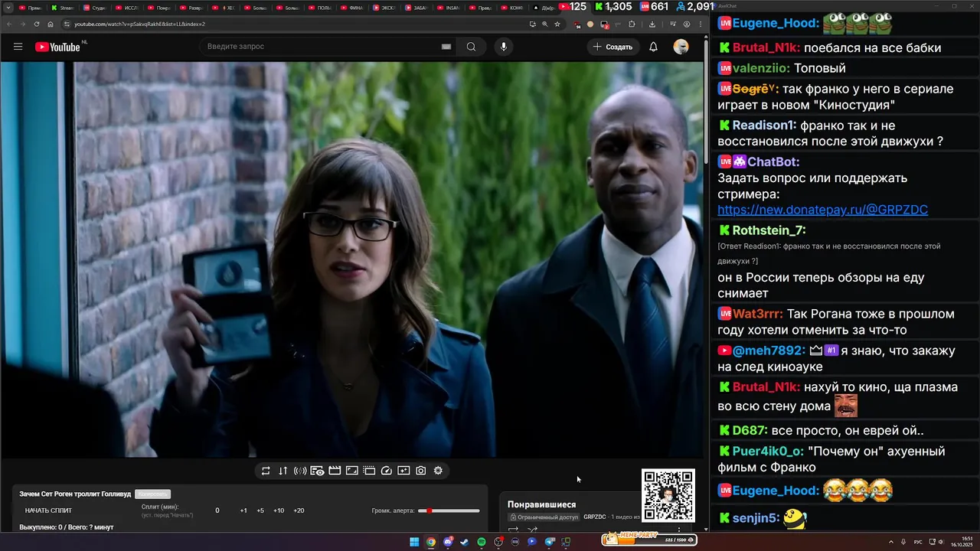Toggle playlist shuffle icon in Понравившиеся panel
The image size is (980, 551).
[x=533, y=530]
